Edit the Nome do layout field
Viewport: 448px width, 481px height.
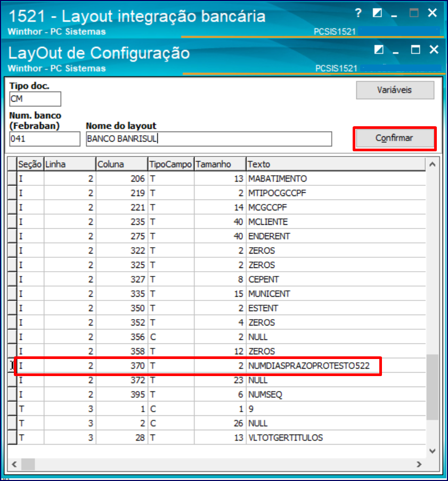coord(209,139)
